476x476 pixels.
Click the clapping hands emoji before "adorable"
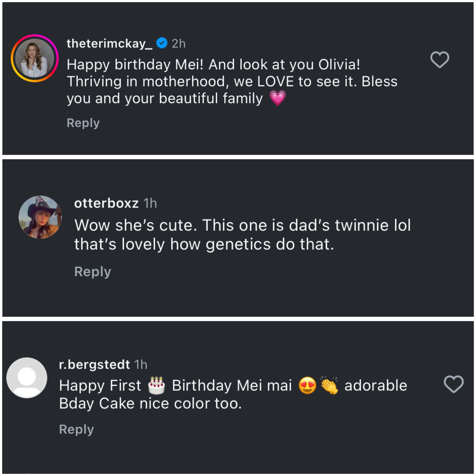click(329, 385)
